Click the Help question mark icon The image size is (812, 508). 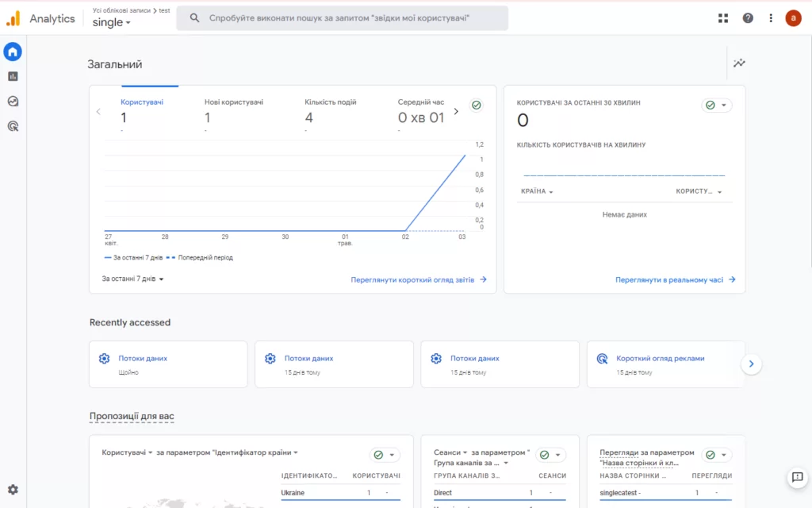click(748, 18)
